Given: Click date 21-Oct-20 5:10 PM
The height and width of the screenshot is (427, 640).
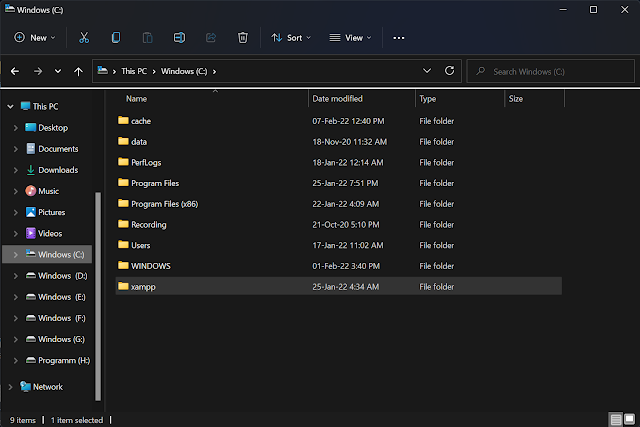Looking at the screenshot, I should [346, 225].
